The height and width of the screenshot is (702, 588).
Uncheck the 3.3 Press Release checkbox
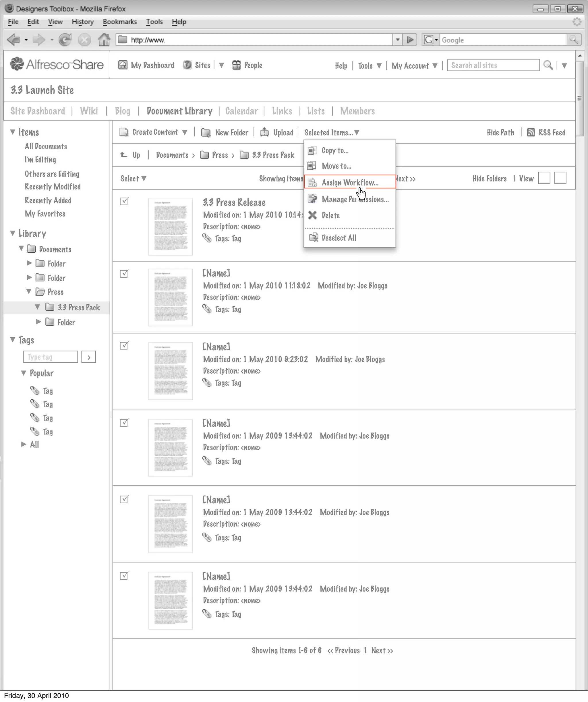[124, 201]
